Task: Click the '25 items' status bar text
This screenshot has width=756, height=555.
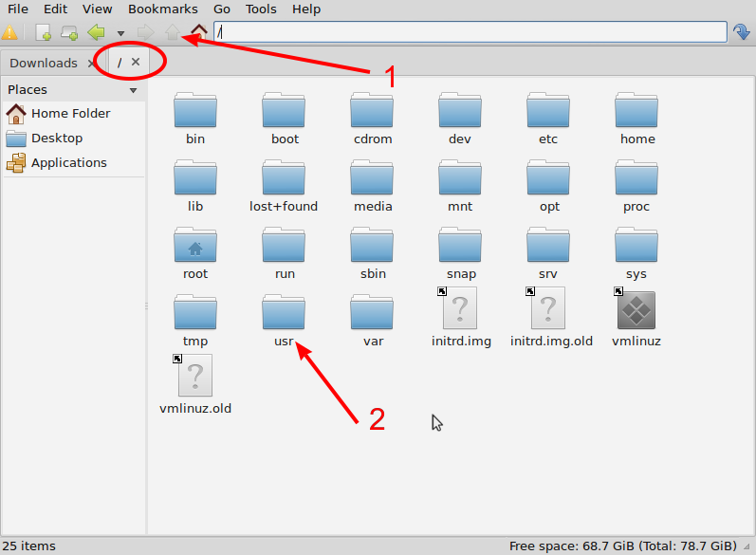Action: tap(28, 546)
